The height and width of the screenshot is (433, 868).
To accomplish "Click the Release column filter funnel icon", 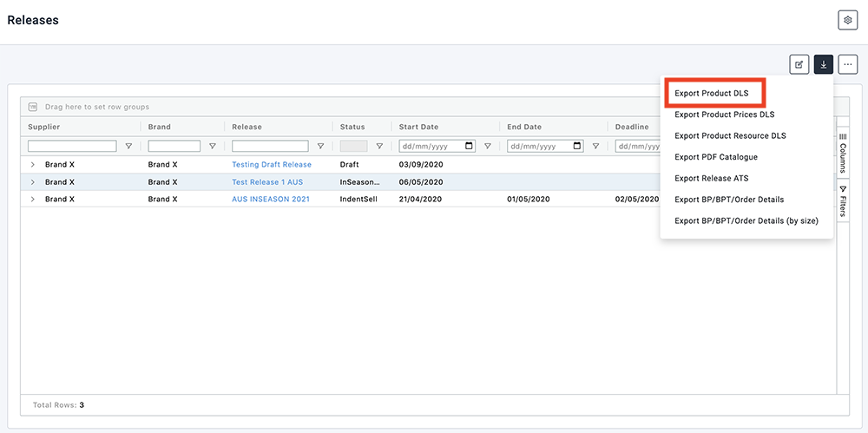I will coord(320,147).
